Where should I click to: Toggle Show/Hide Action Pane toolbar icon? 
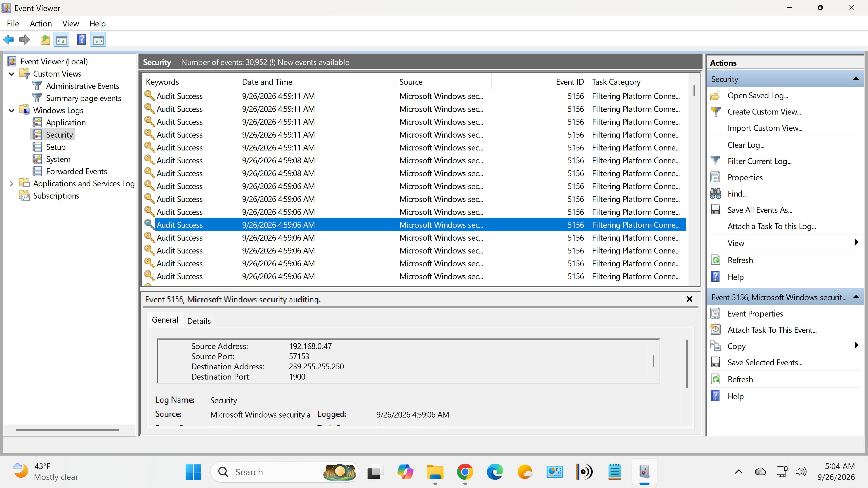click(98, 40)
